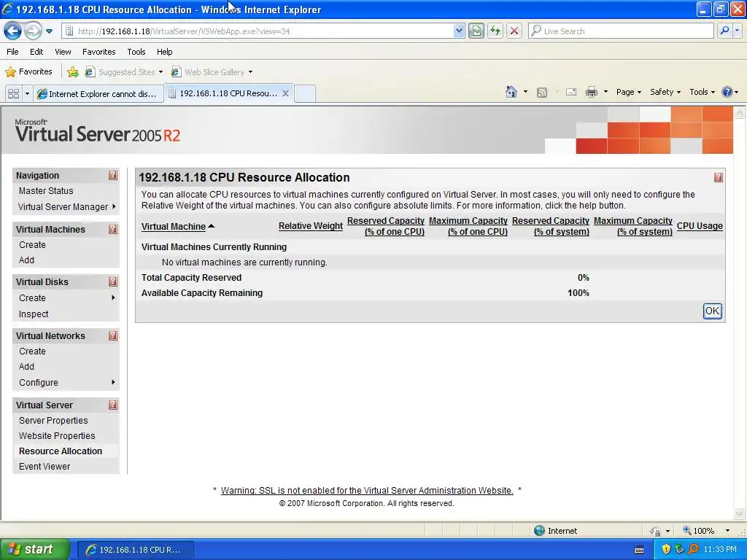Click the Live Search box
This screenshot has height=560, width=747.
[x=622, y=31]
